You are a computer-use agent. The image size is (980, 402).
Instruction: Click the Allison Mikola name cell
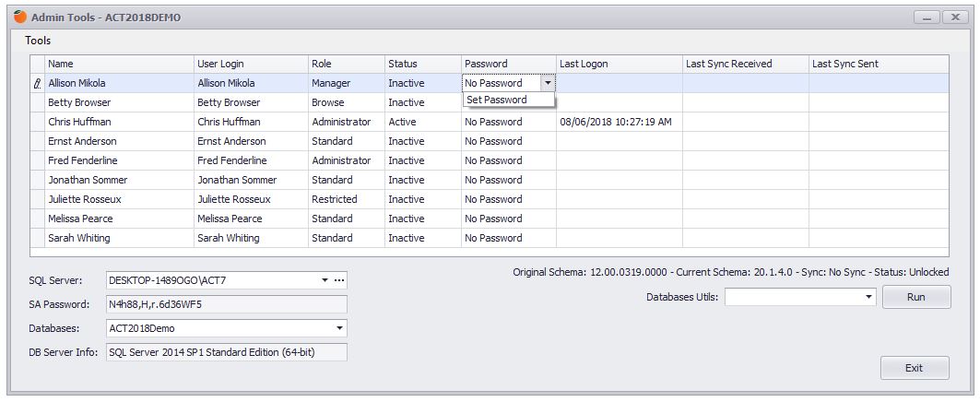(119, 83)
